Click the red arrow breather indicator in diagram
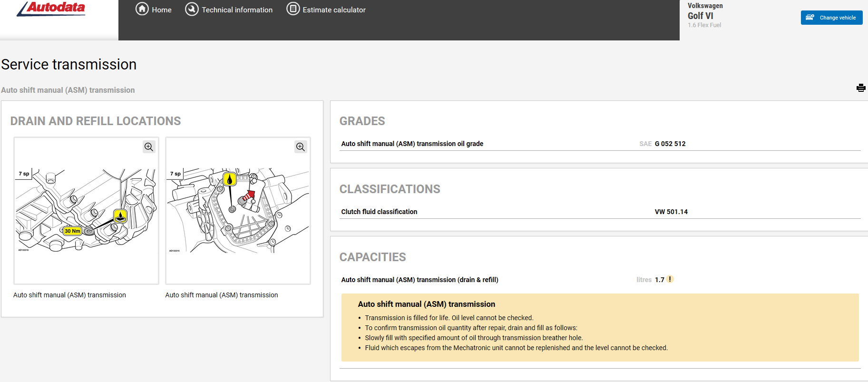The height and width of the screenshot is (382, 868). [248, 196]
